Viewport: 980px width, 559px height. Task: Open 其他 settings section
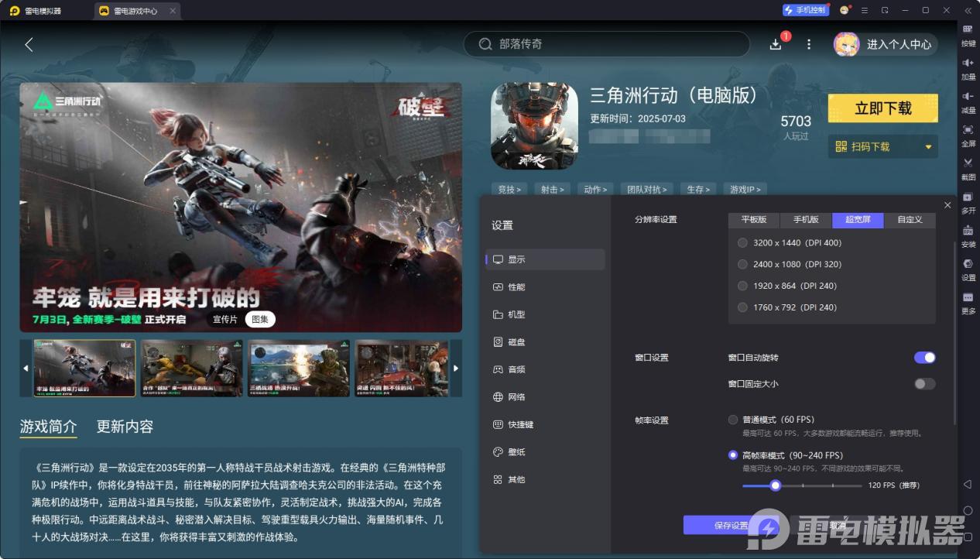tap(546, 479)
